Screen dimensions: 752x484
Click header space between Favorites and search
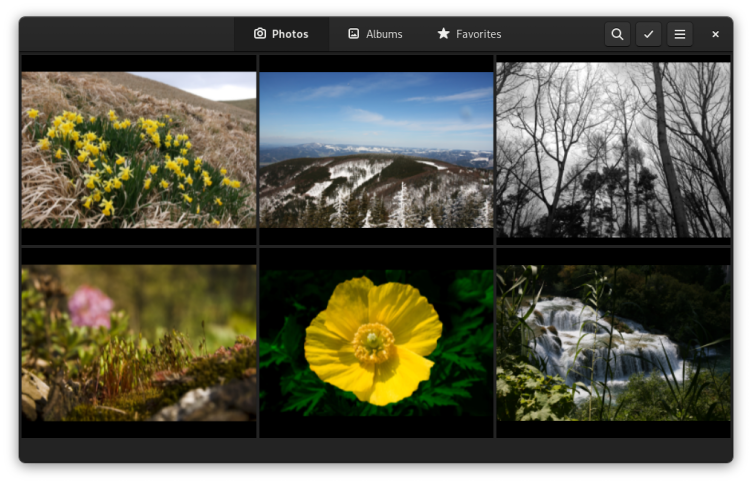(555, 34)
